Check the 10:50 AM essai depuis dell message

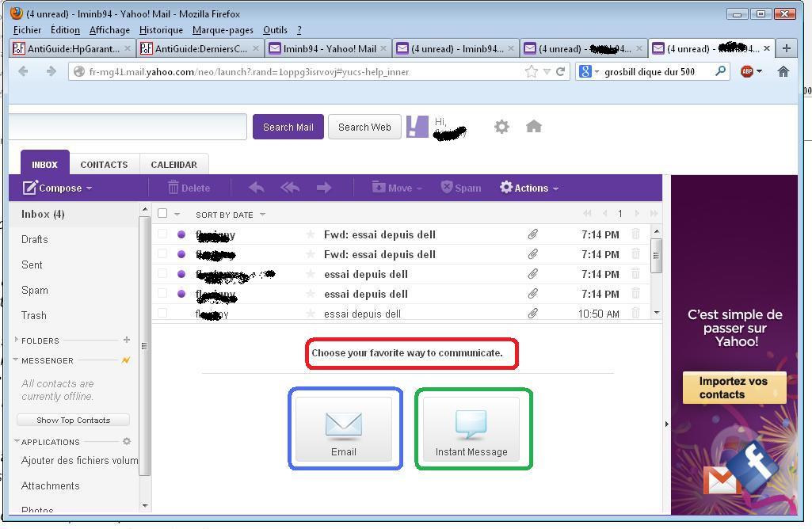(x=162, y=313)
